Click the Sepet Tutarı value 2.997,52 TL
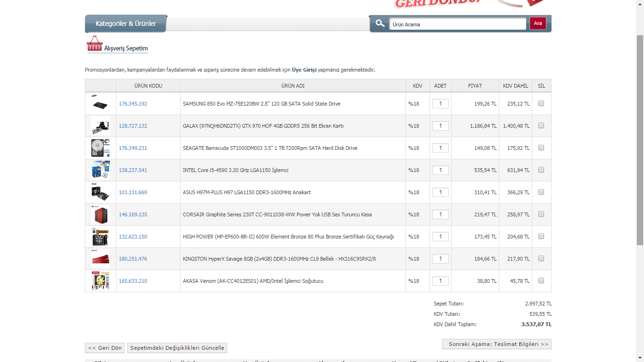Image resolution: width=644 pixels, height=362 pixels. pos(538,304)
